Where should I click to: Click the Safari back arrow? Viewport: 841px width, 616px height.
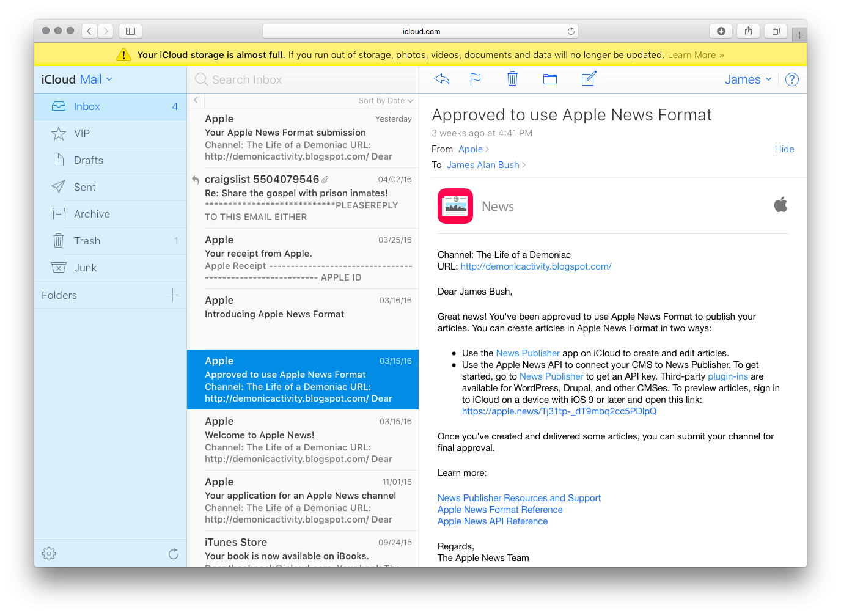click(89, 31)
